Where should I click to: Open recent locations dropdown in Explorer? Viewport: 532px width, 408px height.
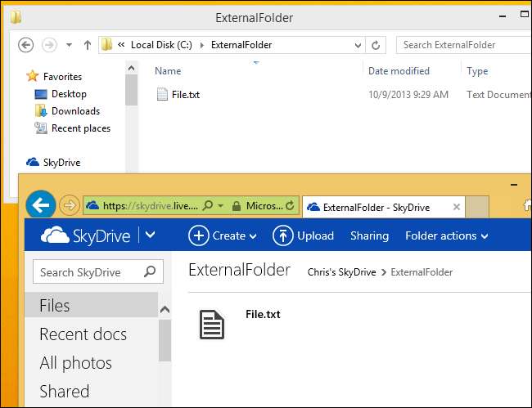point(69,45)
